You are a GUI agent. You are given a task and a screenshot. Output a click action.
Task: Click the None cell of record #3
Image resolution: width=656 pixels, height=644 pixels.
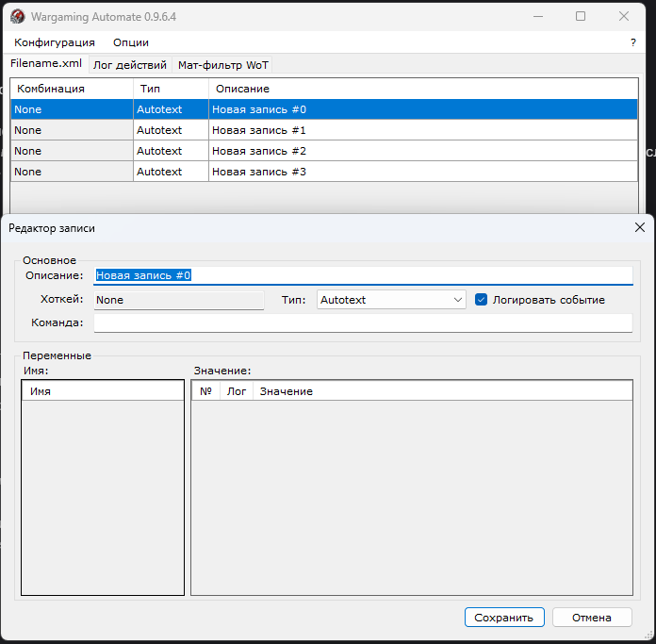(72, 172)
